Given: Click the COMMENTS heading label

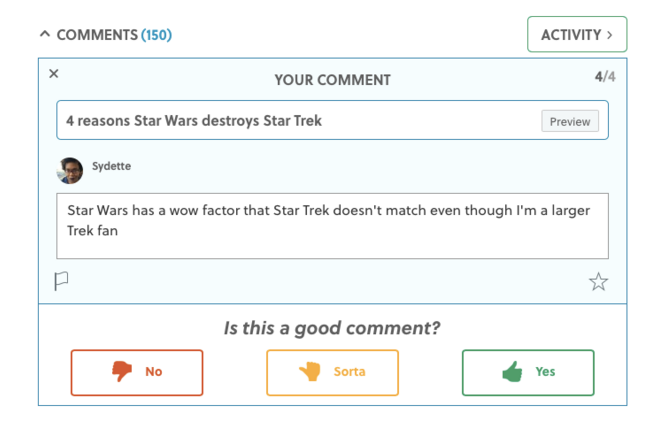Looking at the screenshot, I should click(97, 35).
